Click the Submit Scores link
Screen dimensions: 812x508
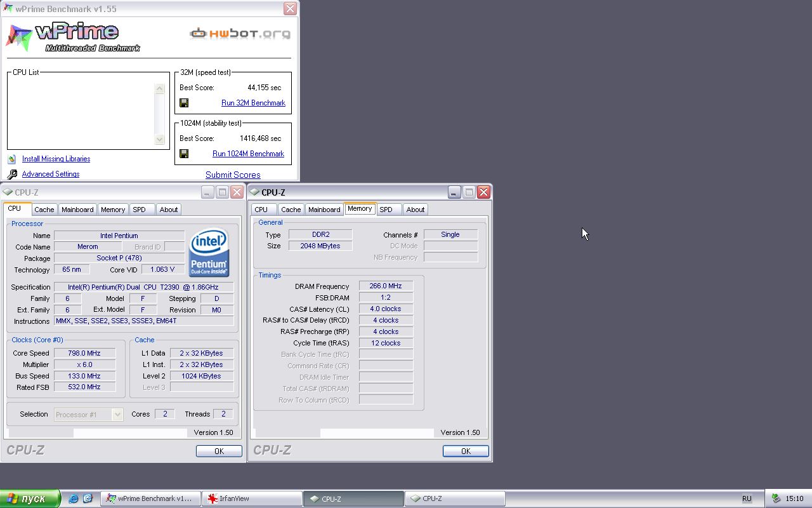(233, 175)
